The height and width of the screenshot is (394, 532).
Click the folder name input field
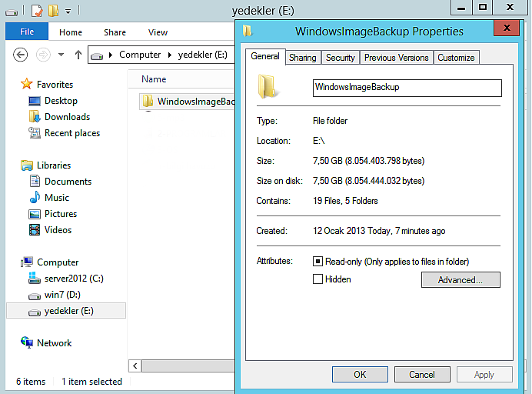coord(407,88)
